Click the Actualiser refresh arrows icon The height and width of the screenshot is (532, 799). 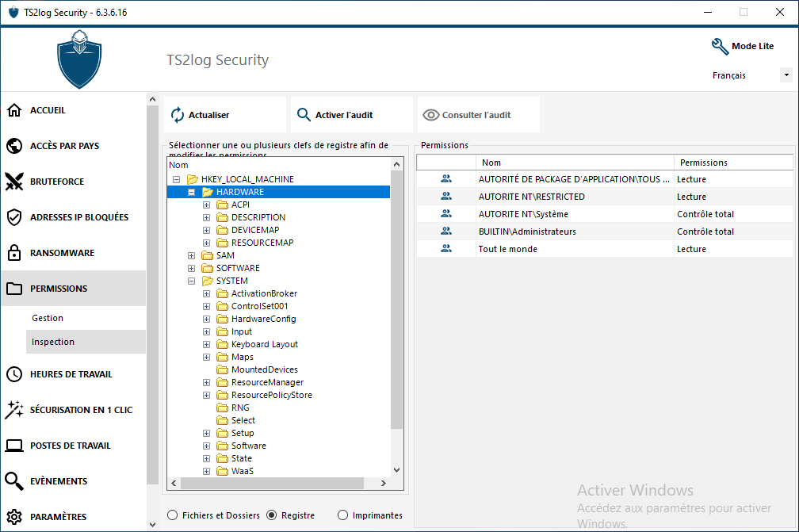pos(178,115)
